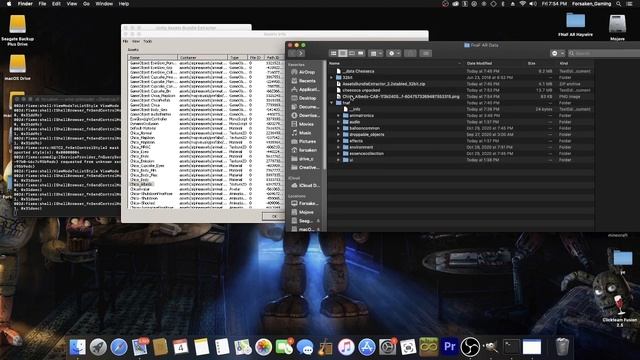Open Wi-Fi status in menu bar
Image resolution: width=640 pixels, height=360 pixels.
coord(522,4)
